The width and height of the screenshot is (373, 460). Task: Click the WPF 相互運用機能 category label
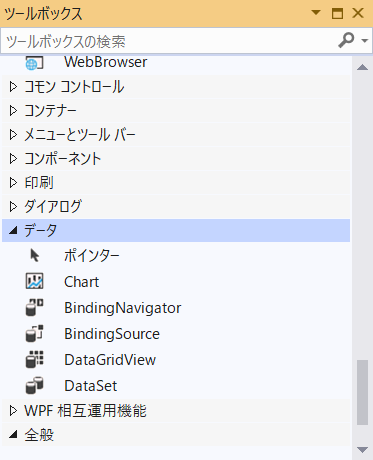[85, 411]
